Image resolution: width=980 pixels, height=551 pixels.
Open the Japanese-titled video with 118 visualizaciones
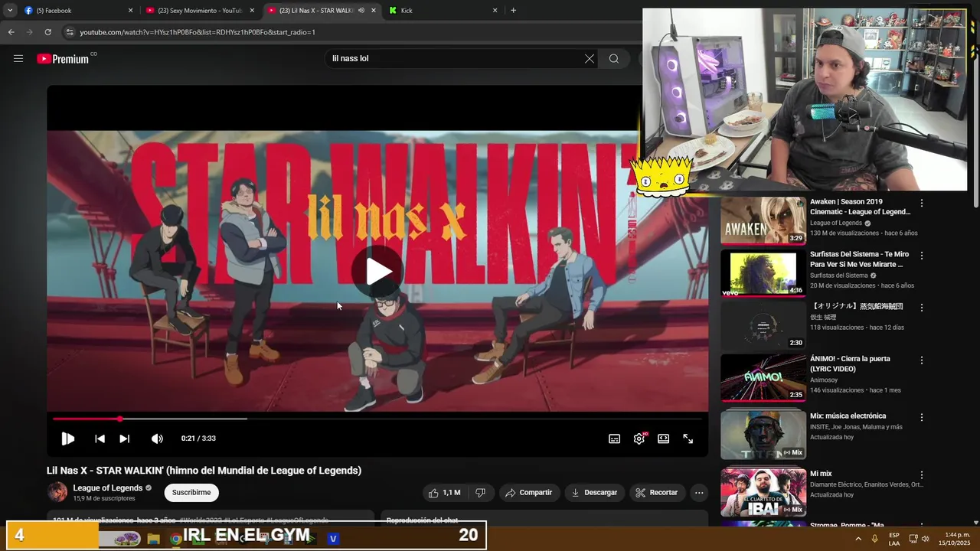pos(763,324)
